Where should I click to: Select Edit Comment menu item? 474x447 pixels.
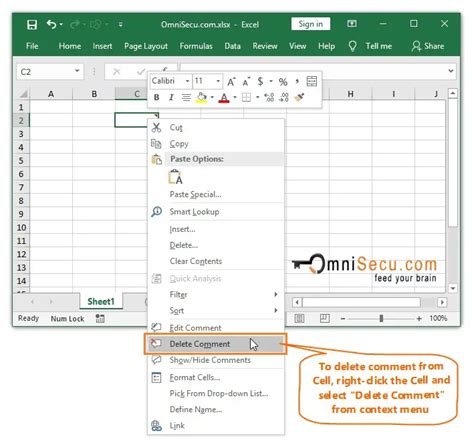[216, 328]
